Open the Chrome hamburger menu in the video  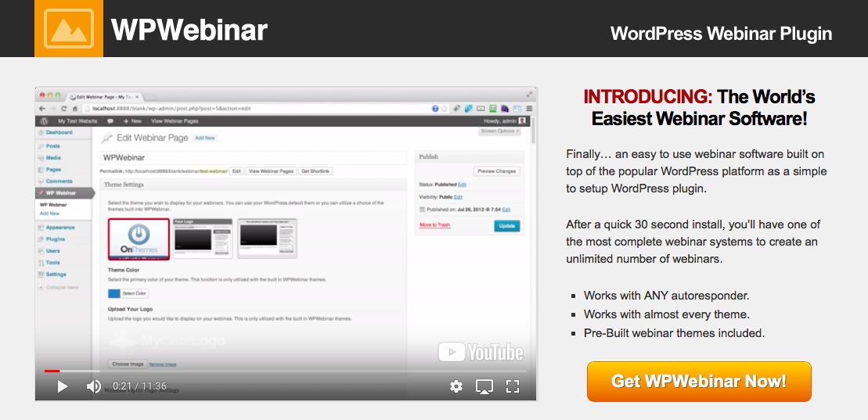529,109
